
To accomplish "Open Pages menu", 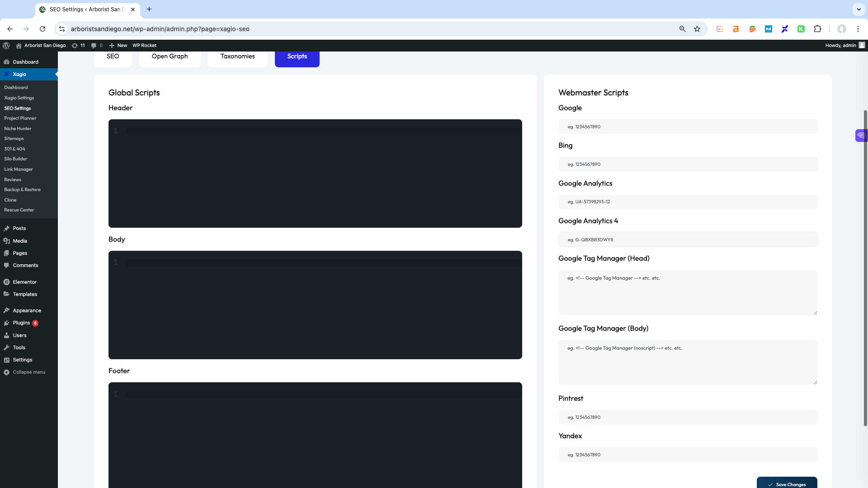I will tap(29, 253).
